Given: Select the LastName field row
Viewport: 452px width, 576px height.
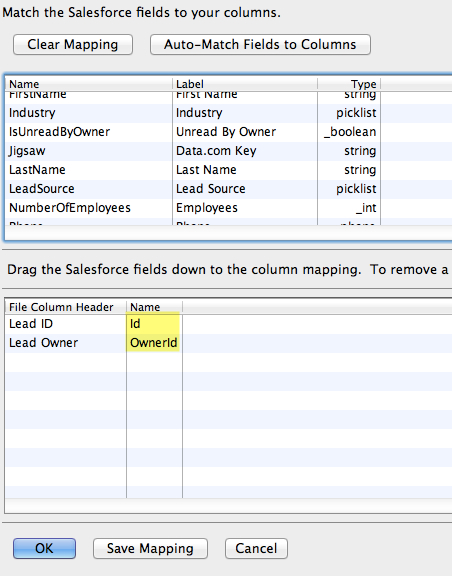Looking at the screenshot, I should (x=229, y=170).
